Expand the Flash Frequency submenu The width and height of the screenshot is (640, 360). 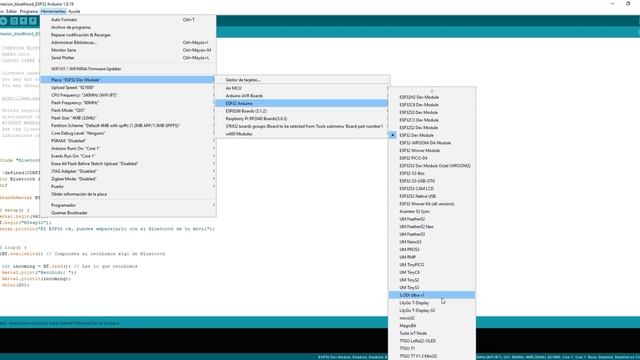[x=128, y=103]
